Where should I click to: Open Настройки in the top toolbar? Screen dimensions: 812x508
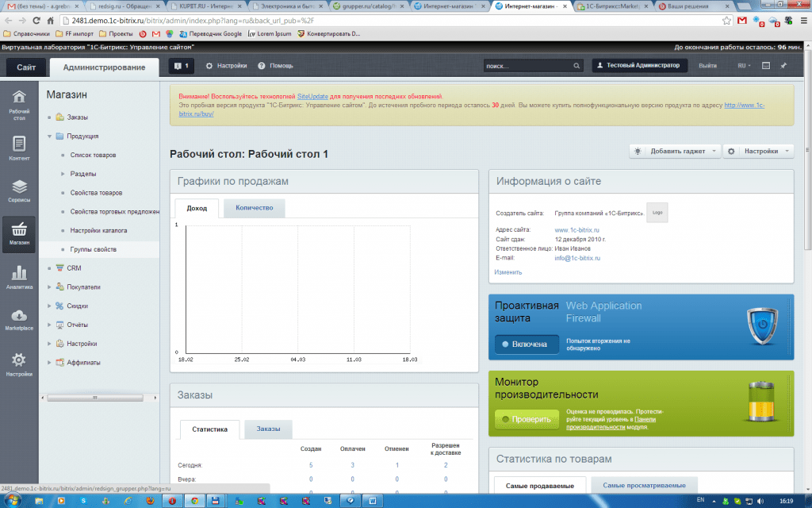(x=226, y=66)
